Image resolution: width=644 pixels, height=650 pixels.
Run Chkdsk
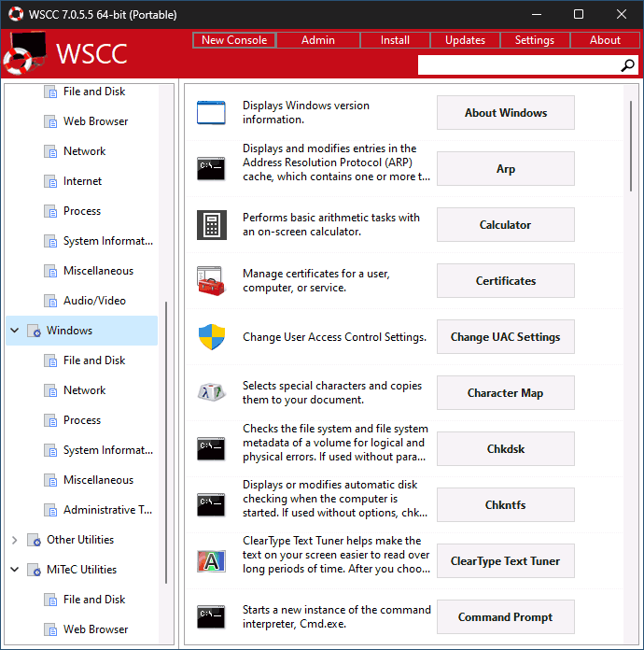(506, 448)
